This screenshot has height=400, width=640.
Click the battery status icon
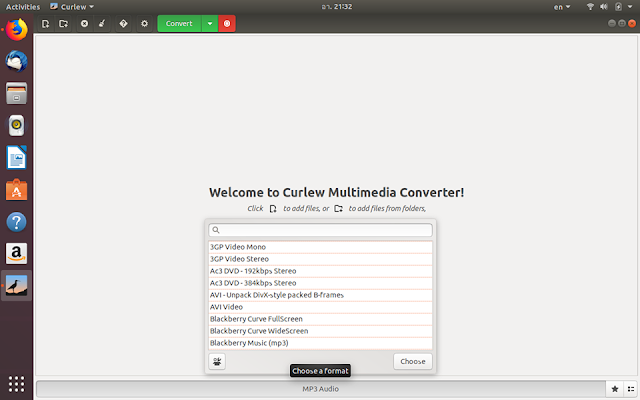point(618,7)
